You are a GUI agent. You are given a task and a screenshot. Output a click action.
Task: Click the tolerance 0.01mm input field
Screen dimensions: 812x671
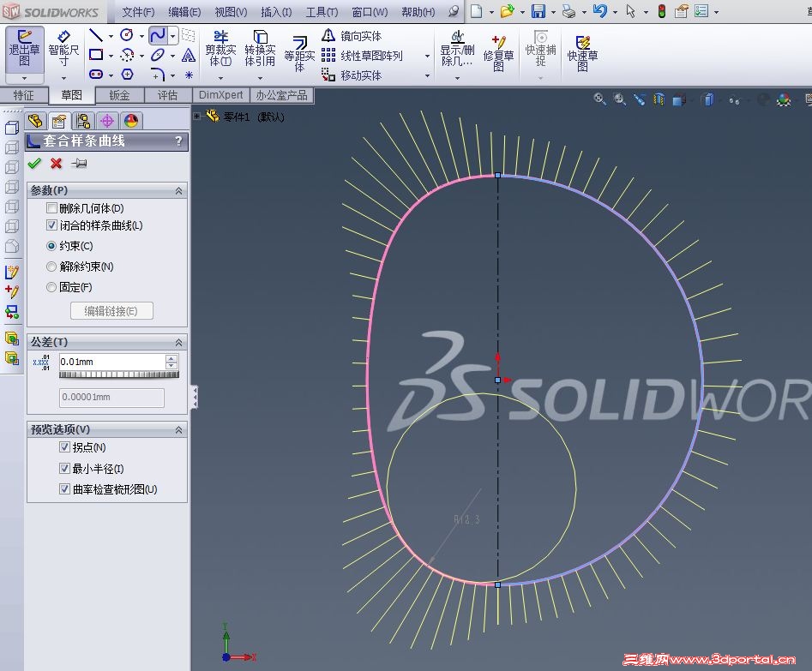tap(111, 362)
